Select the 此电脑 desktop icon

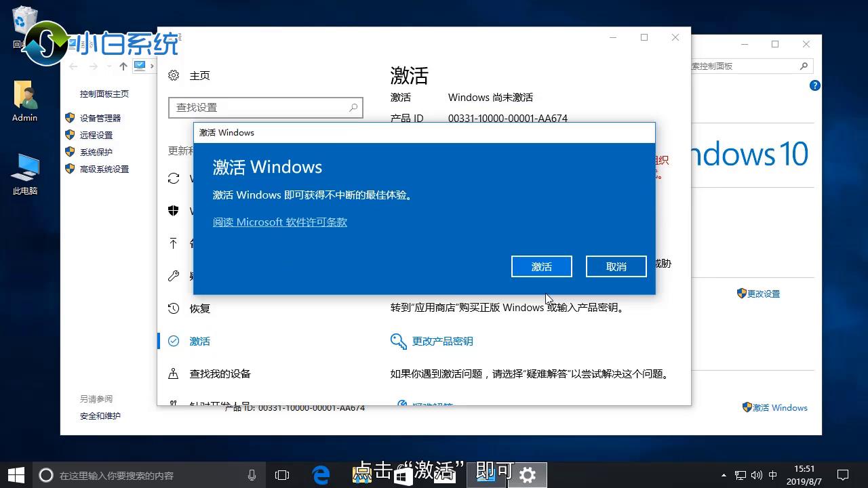click(25, 175)
